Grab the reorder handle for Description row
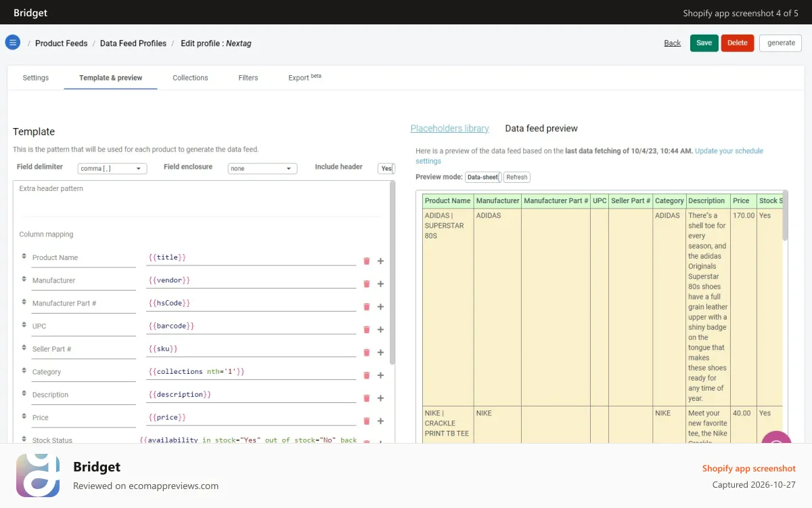This screenshot has height=508, width=812. pos(24,394)
